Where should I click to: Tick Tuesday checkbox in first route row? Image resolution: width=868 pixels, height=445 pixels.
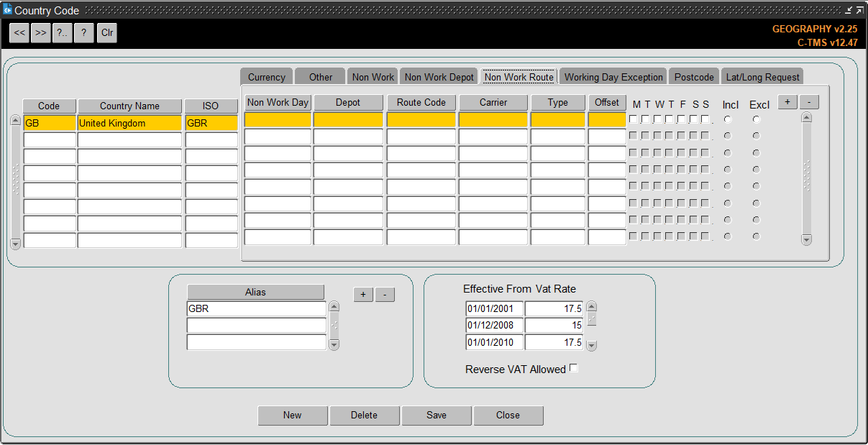pos(646,119)
